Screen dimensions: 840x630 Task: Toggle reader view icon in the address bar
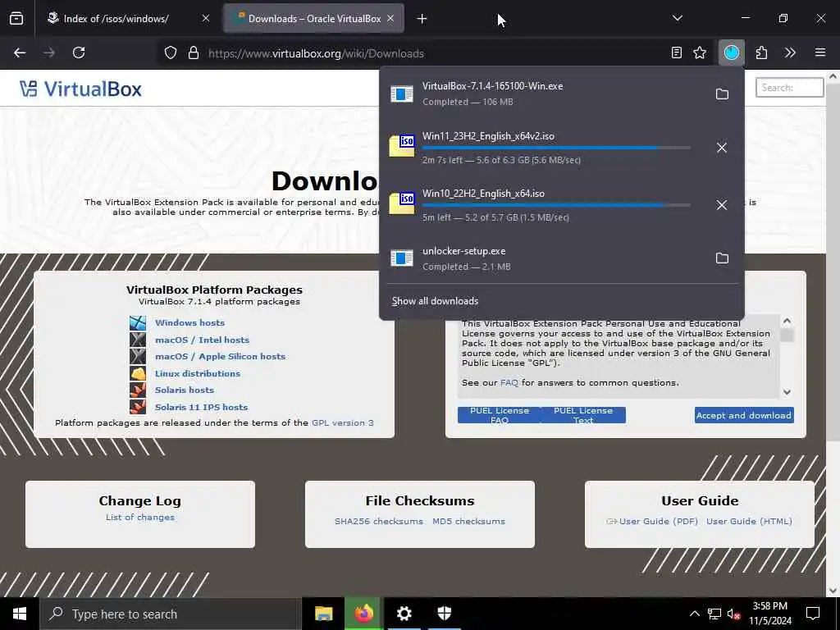[x=677, y=52]
